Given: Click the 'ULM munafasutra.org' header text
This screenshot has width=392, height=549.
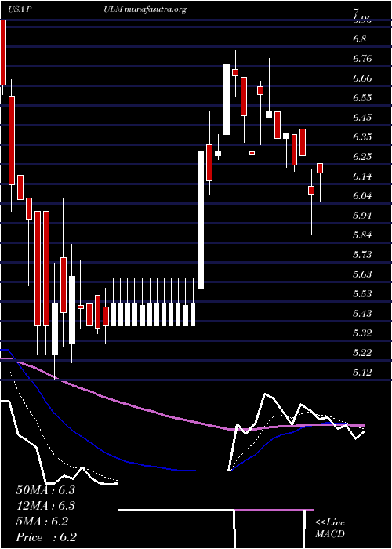Looking at the screenshot, I should (x=144, y=10).
